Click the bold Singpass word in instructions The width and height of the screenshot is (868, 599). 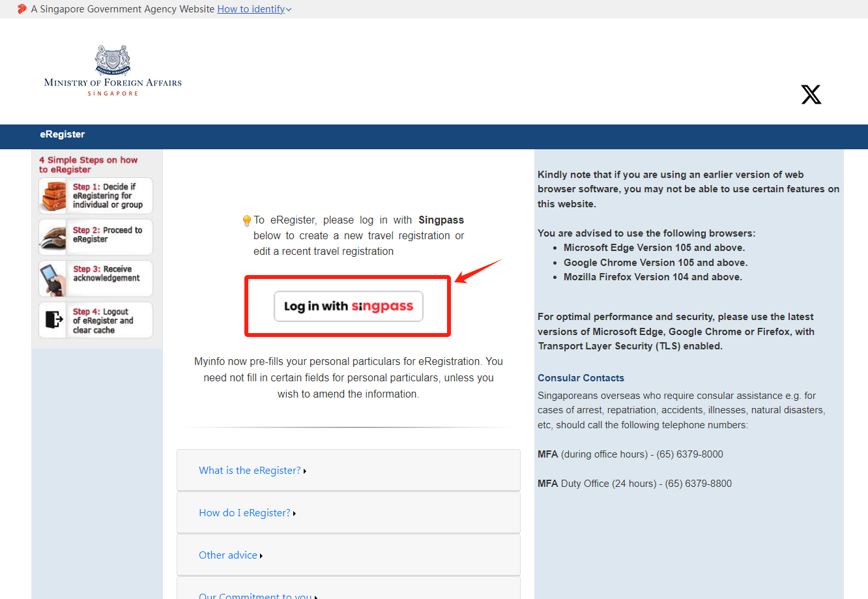coord(441,220)
